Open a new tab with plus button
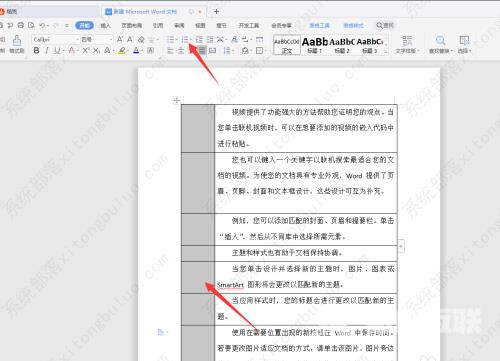500x361 pixels. coord(216,11)
